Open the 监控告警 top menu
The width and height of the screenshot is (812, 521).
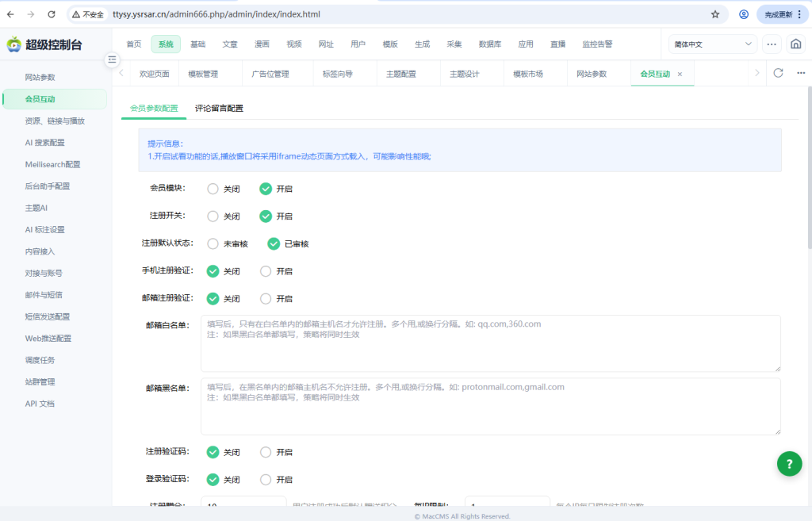point(597,44)
